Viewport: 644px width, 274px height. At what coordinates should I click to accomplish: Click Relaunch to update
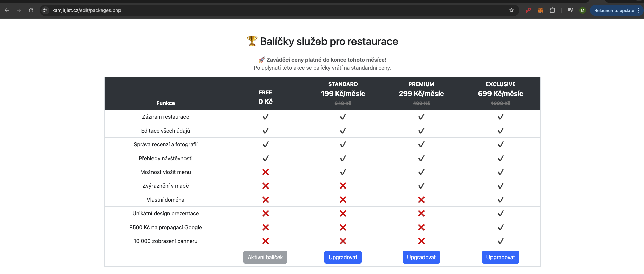614,10
